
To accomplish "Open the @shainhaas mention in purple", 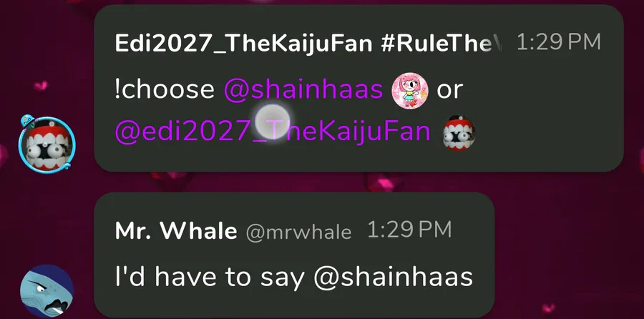I will point(303,89).
